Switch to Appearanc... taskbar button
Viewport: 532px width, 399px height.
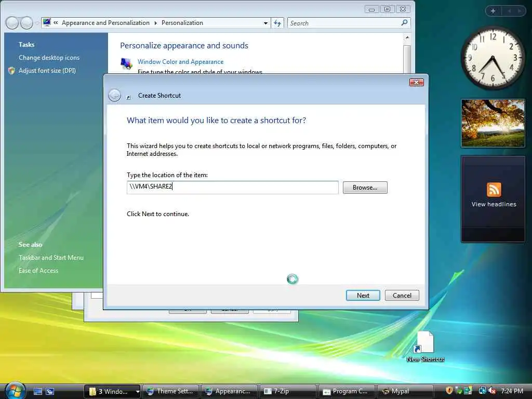click(x=229, y=391)
